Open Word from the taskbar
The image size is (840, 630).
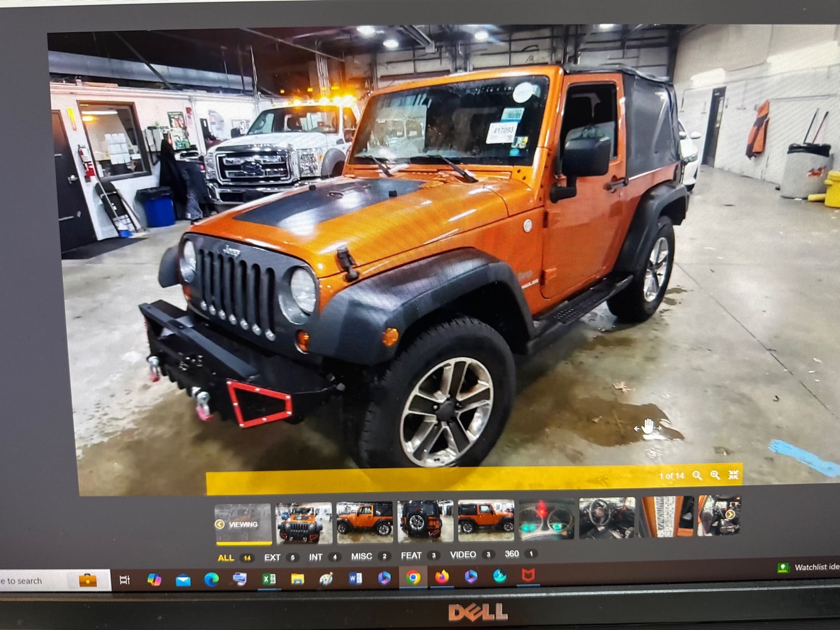coord(355,578)
